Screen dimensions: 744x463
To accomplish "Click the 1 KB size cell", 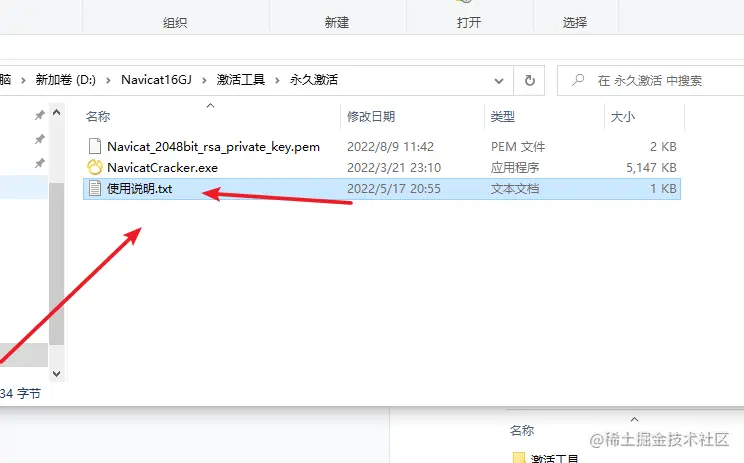I will pos(663,189).
